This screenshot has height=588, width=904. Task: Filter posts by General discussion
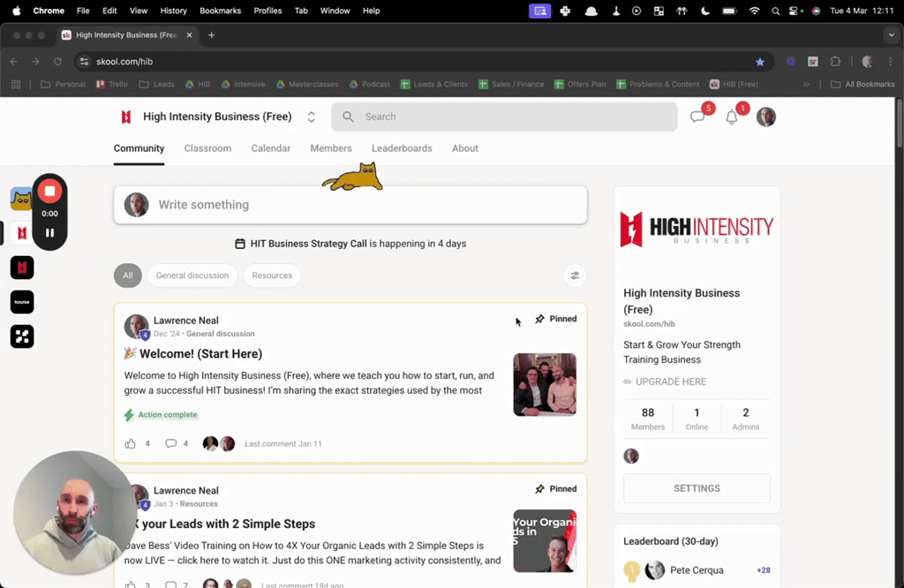coord(192,275)
